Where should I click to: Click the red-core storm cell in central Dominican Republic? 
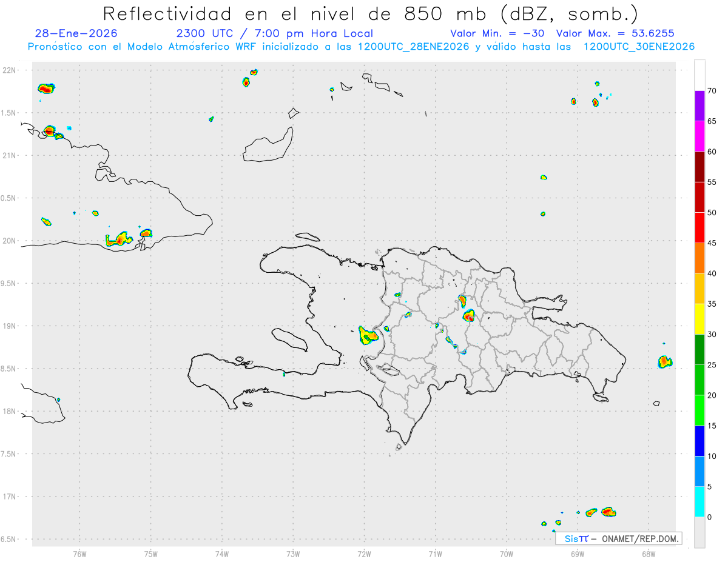[468, 316]
